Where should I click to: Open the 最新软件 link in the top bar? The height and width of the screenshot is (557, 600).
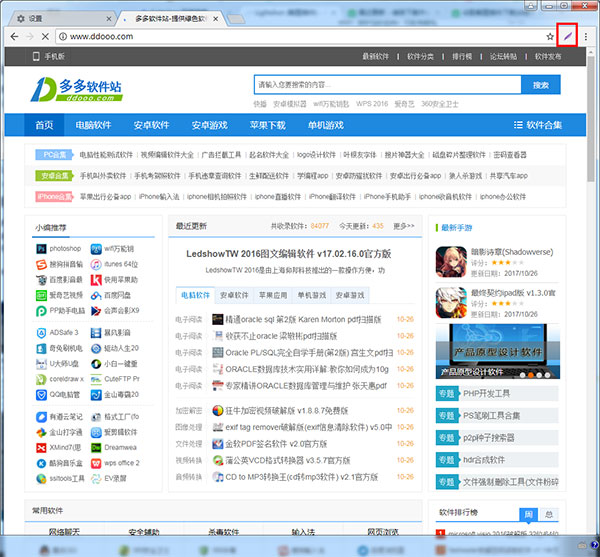point(375,57)
